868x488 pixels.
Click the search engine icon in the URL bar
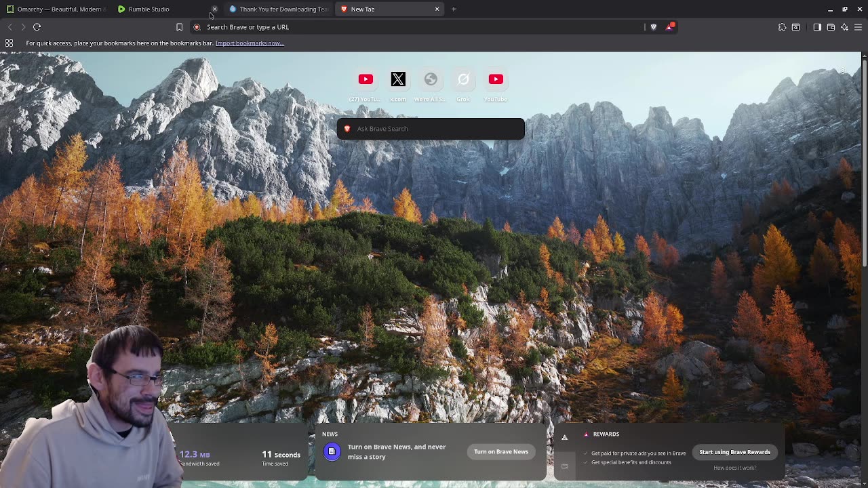tap(197, 27)
